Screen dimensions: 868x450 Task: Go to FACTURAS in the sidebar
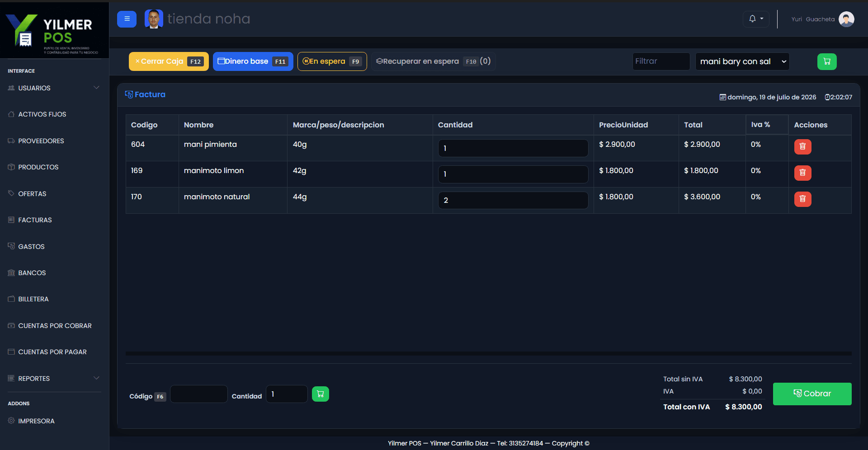pos(35,220)
